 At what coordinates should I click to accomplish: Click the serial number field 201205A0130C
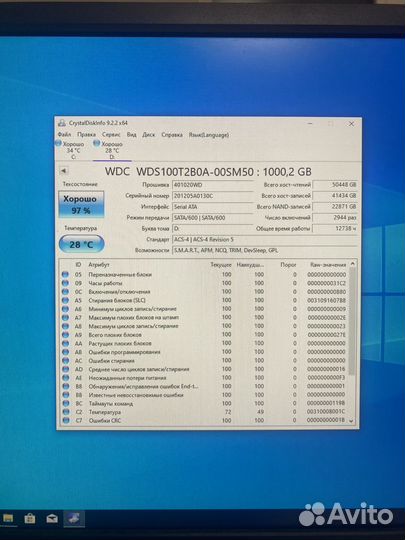[212, 196]
